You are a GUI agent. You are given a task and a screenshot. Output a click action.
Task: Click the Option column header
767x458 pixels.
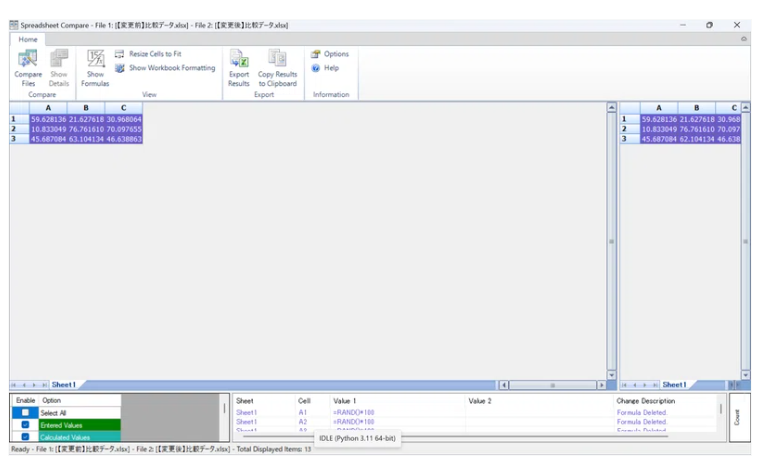(x=80, y=400)
